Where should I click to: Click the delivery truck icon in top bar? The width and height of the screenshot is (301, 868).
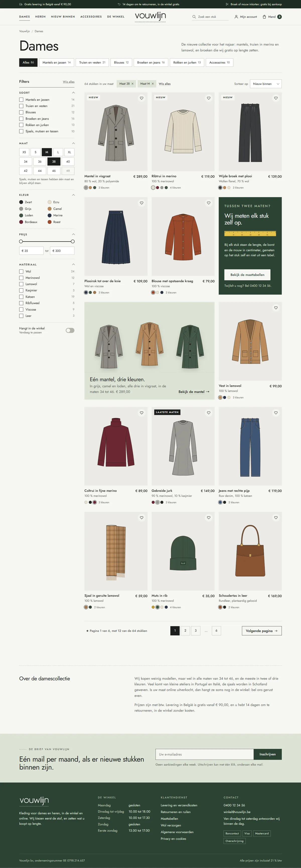21,4
